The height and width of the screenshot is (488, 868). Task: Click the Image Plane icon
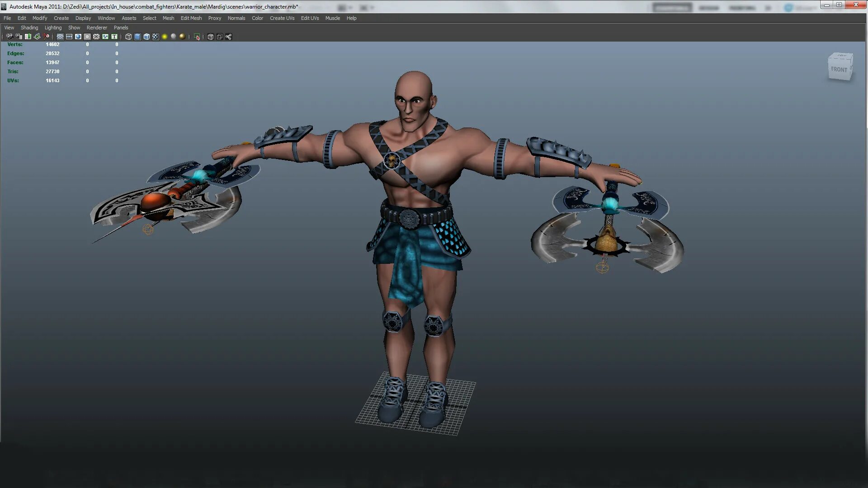[x=37, y=37]
